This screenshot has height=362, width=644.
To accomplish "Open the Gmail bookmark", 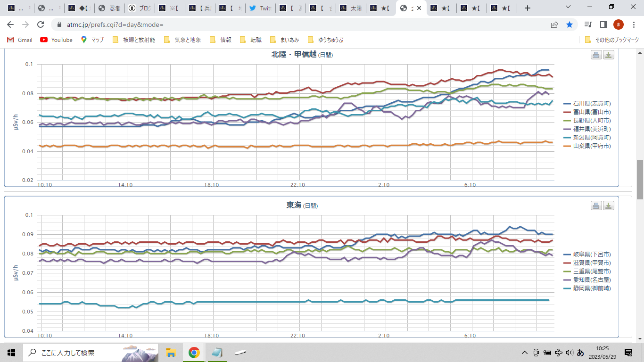I will 20,40.
